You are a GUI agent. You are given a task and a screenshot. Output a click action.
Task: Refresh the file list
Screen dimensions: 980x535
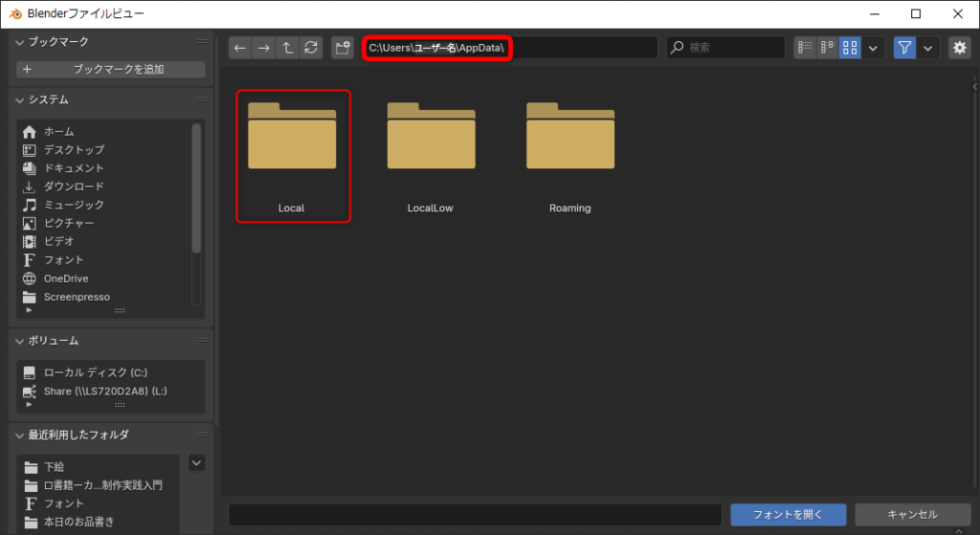[310, 48]
